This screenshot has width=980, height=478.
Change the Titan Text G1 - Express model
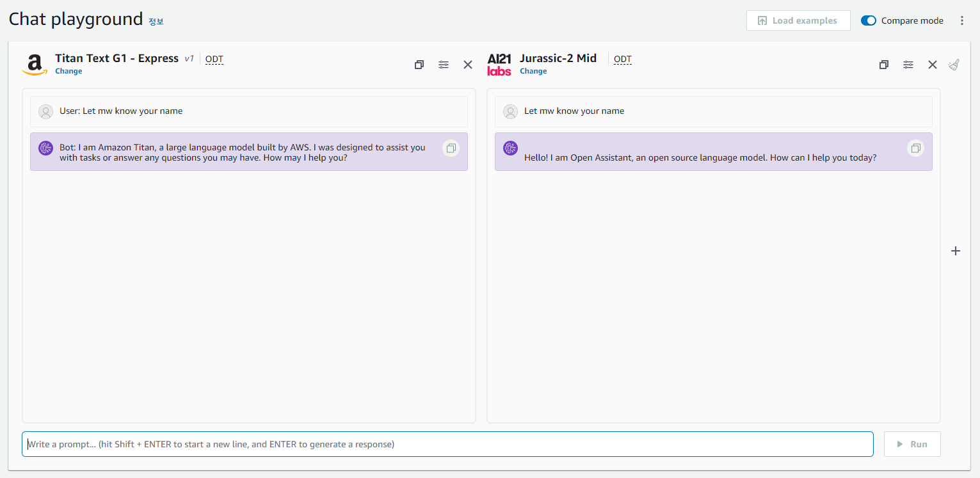click(x=68, y=71)
